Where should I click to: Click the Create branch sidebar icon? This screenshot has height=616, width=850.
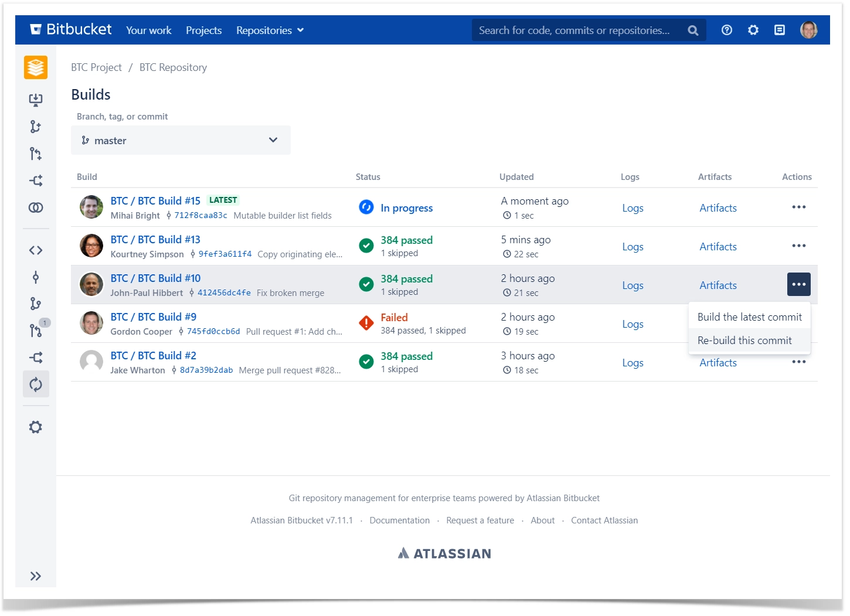(36, 127)
